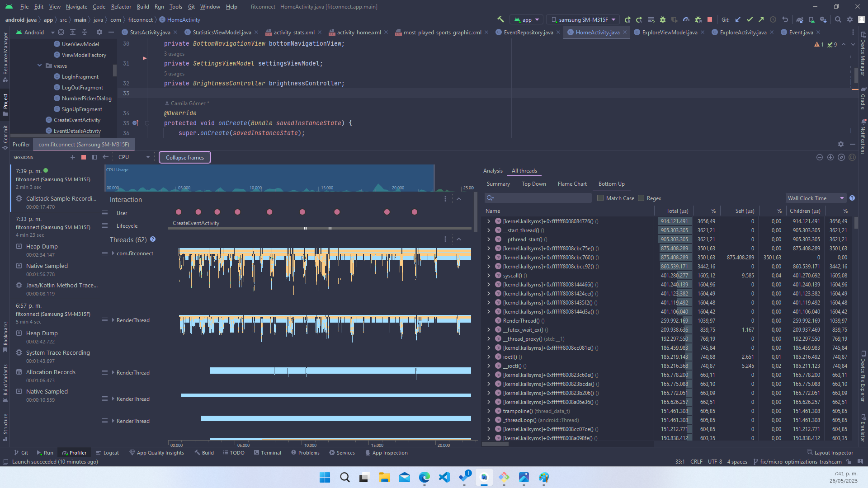The image size is (868, 488).
Task: Click the git branch fix/micro-optimizations-trashcam
Action: click(x=797, y=461)
